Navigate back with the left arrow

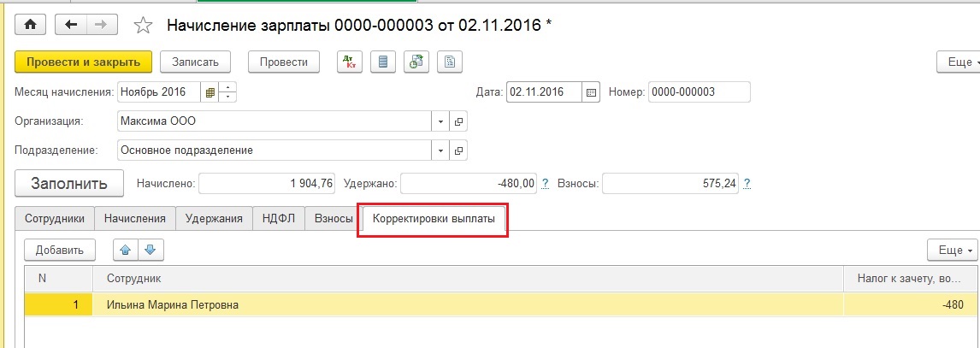pyautogui.click(x=71, y=25)
